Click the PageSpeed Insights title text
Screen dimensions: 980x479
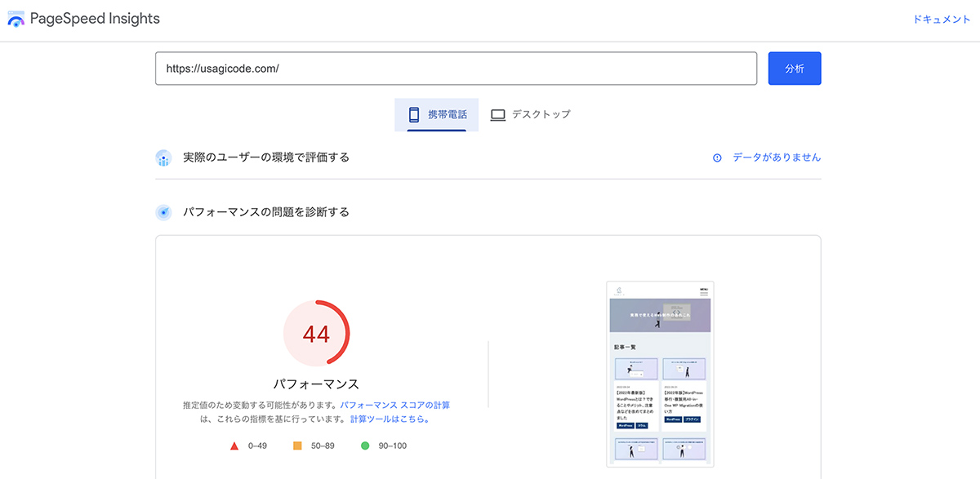pyautogui.click(x=95, y=19)
